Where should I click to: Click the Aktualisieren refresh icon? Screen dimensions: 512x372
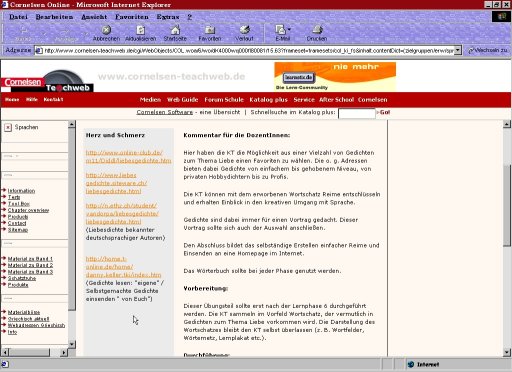(141, 30)
